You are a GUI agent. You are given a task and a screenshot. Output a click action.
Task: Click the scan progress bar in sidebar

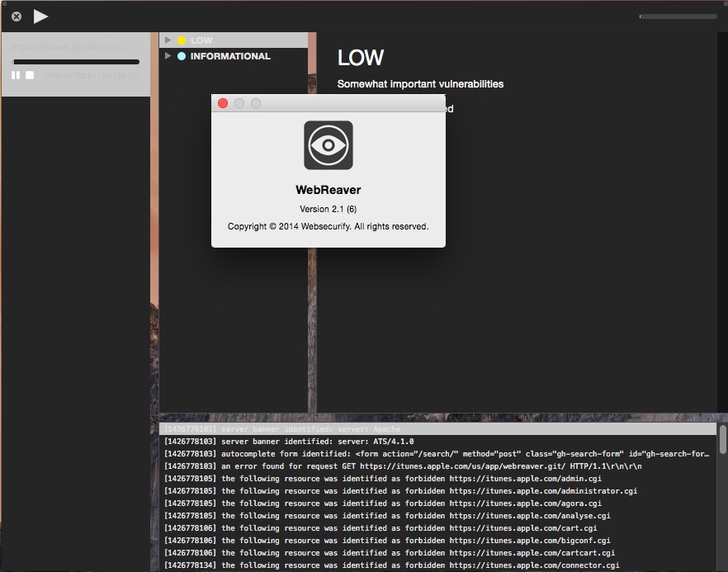[x=76, y=62]
